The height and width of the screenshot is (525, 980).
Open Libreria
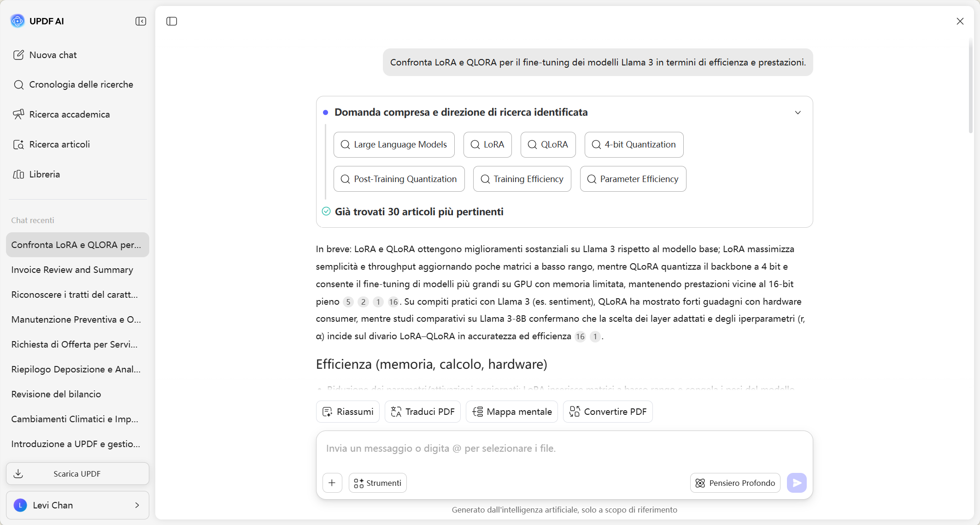click(x=36, y=174)
